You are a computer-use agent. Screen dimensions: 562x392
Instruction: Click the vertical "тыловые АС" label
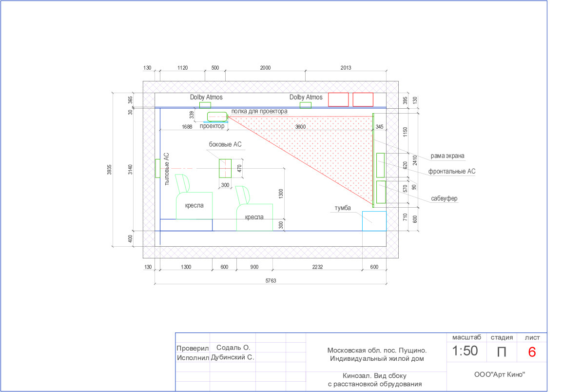[166, 169]
